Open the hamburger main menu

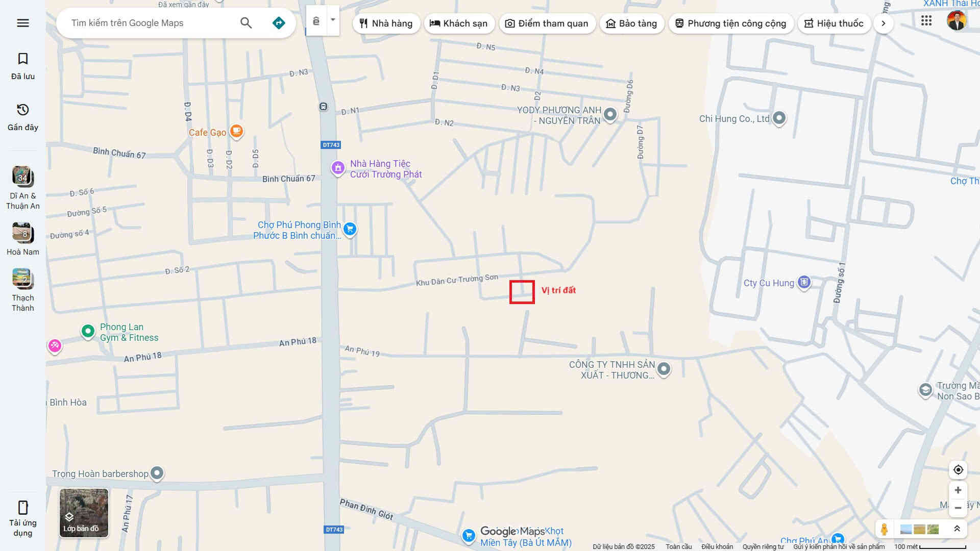tap(23, 23)
